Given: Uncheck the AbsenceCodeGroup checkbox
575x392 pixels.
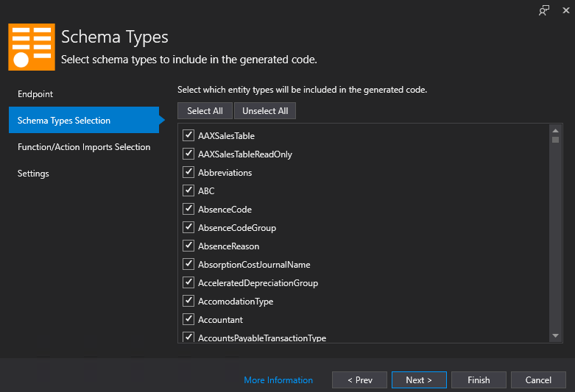Looking at the screenshot, I should [x=188, y=227].
